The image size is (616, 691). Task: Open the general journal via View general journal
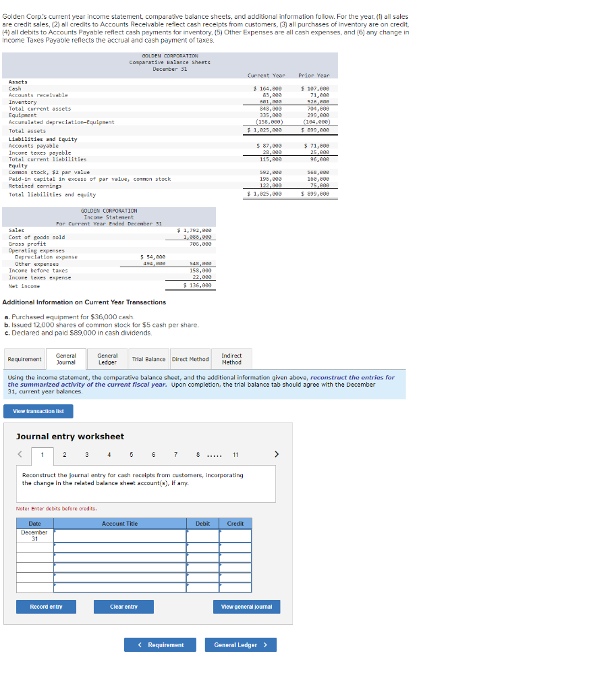click(246, 607)
